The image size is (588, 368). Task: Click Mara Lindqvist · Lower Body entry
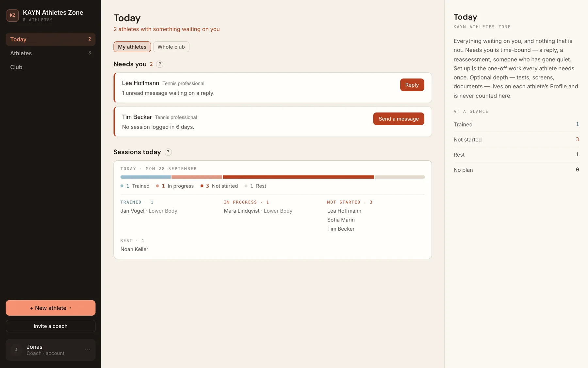click(x=258, y=211)
